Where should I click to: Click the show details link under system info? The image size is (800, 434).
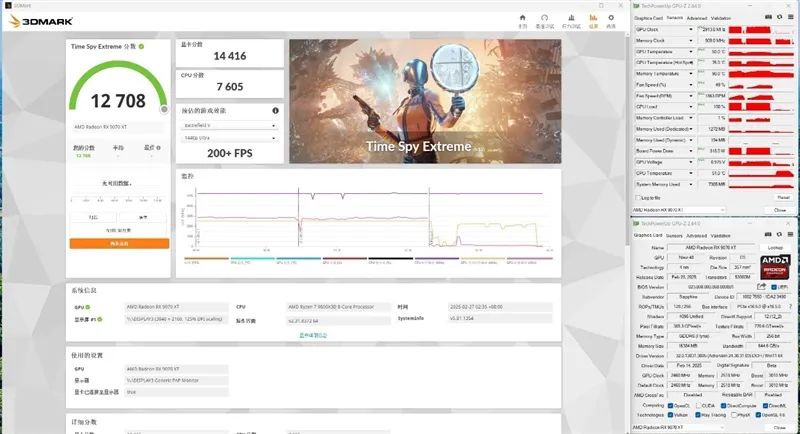coord(313,336)
